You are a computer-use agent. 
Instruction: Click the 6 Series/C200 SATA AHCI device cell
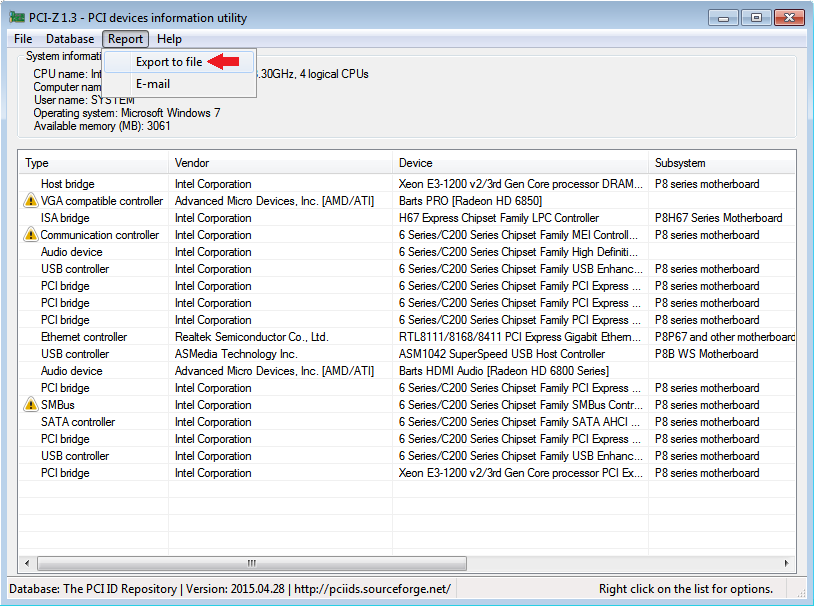click(520, 422)
